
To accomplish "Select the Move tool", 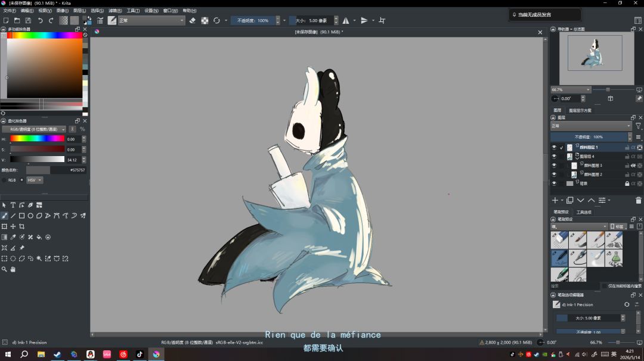I will coord(13,226).
